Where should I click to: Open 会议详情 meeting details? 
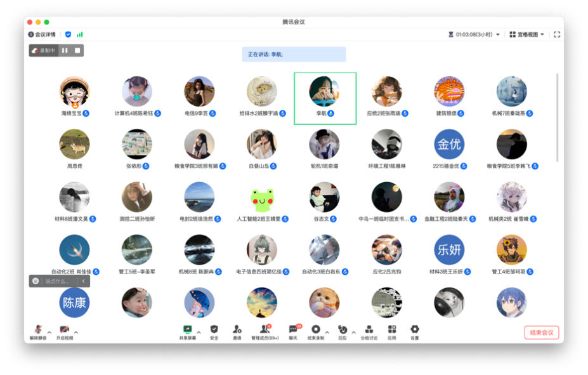pyautogui.click(x=42, y=34)
